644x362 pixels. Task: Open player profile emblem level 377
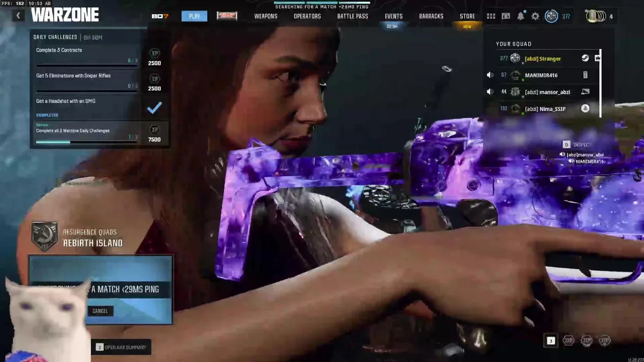tap(551, 16)
